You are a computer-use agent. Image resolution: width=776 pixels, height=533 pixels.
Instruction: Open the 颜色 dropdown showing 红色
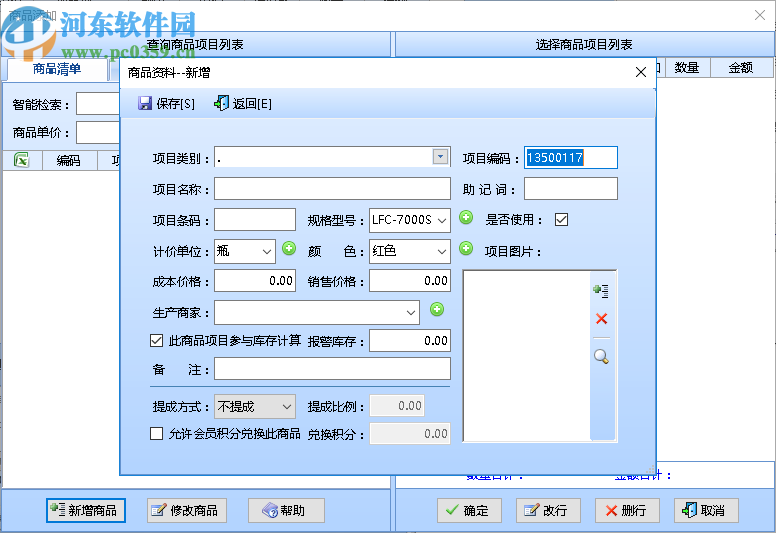pos(442,252)
